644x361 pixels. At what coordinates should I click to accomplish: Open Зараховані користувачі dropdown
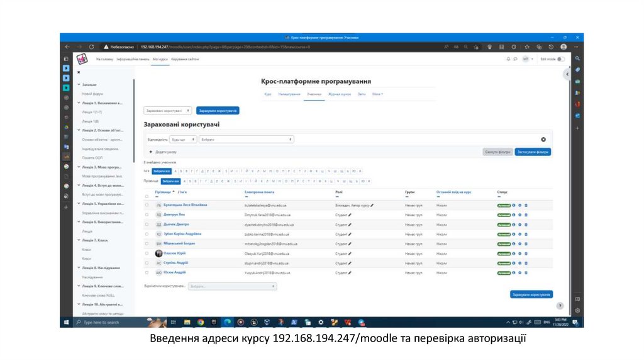(167, 111)
